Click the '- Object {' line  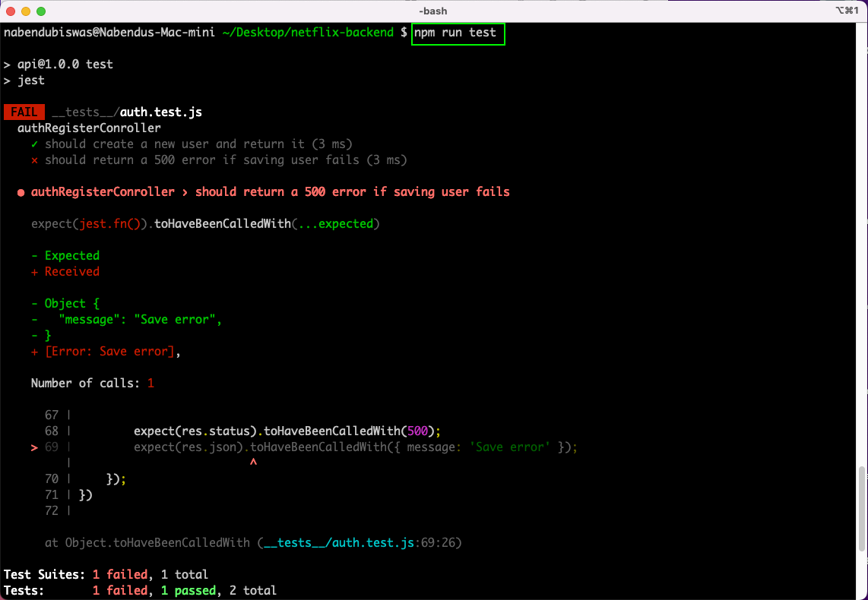pyautogui.click(x=65, y=304)
